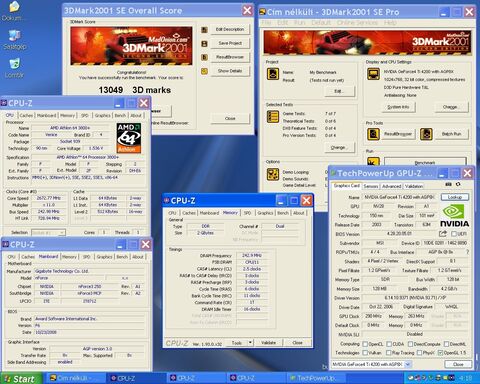Viewport: 480px width, 384px height.
Task: Click Validate in the CPU-Z Memory window
Action: point(269,343)
